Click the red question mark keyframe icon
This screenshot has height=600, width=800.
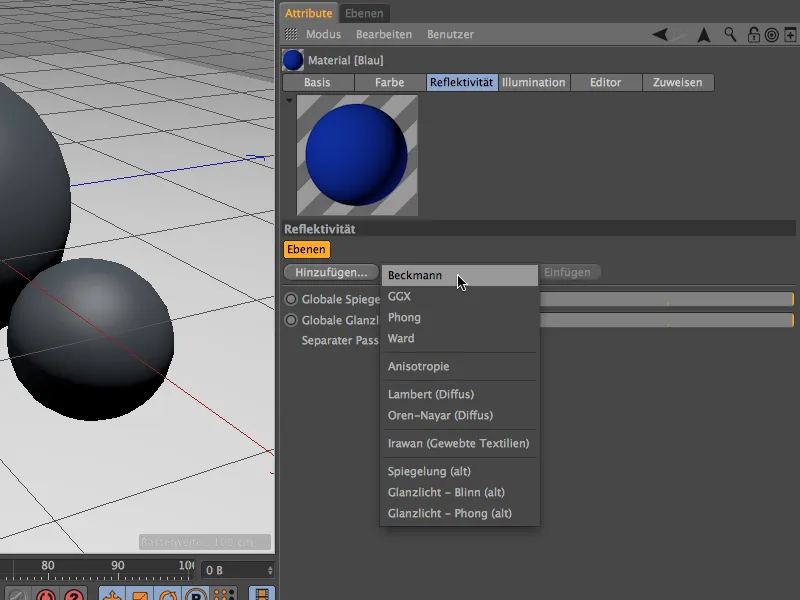click(74, 595)
